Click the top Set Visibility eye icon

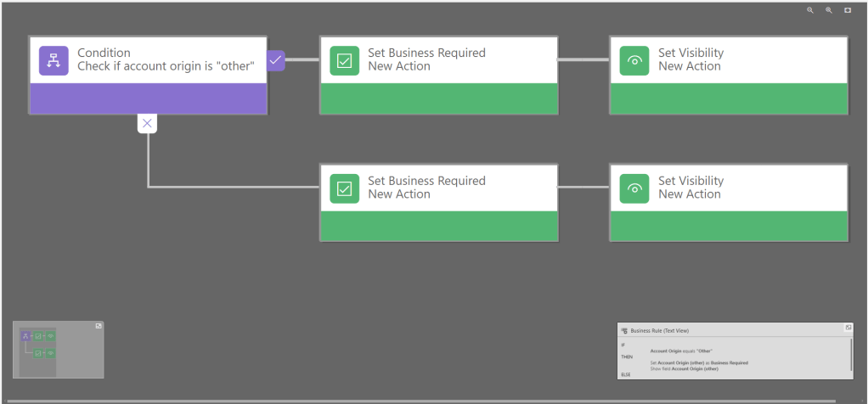pyautogui.click(x=634, y=61)
